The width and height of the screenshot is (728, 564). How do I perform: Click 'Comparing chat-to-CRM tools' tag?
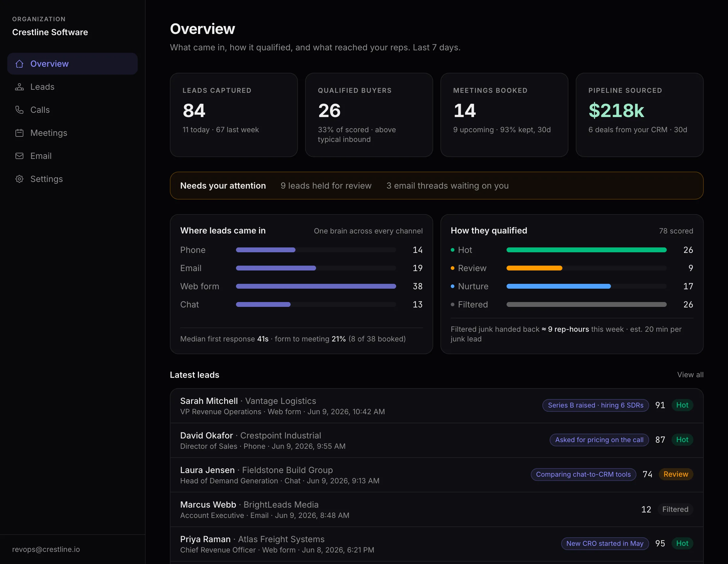(583, 474)
